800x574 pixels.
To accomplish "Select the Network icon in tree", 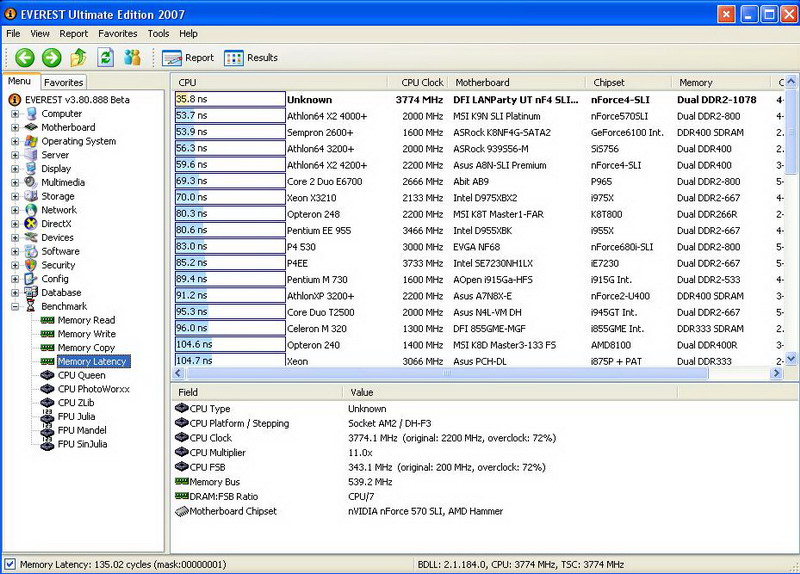I will click(x=32, y=210).
